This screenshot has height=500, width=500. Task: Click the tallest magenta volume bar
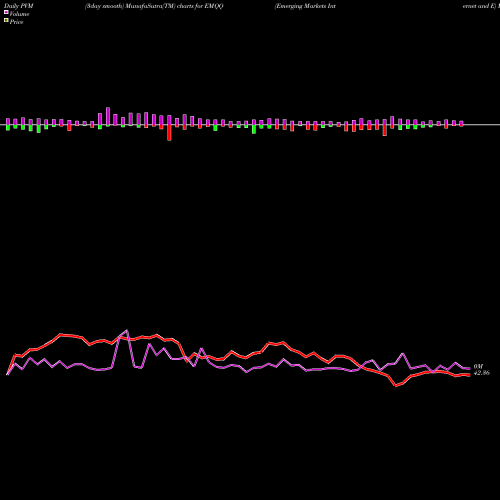point(108,116)
